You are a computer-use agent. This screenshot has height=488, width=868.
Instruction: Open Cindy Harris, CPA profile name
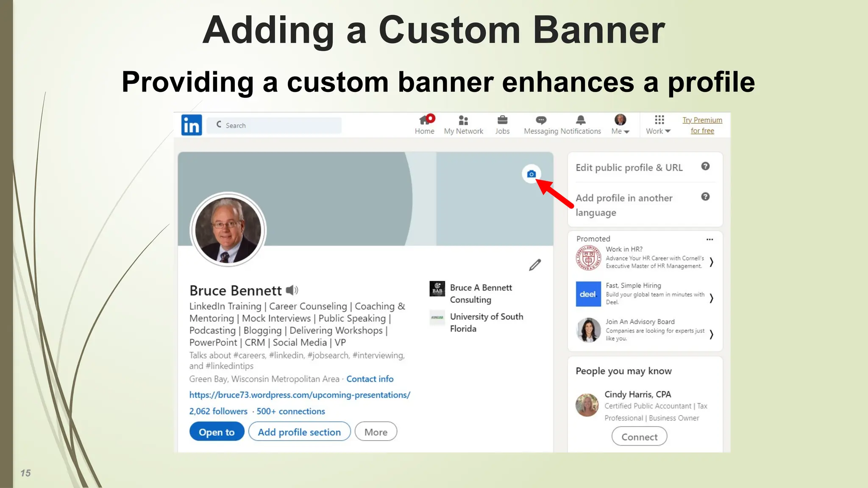(x=637, y=394)
